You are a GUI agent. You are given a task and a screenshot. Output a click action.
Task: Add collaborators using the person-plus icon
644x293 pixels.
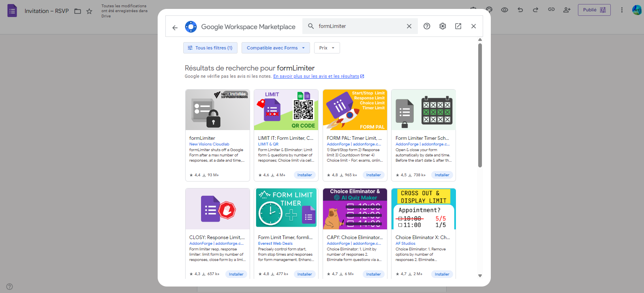coord(567,10)
